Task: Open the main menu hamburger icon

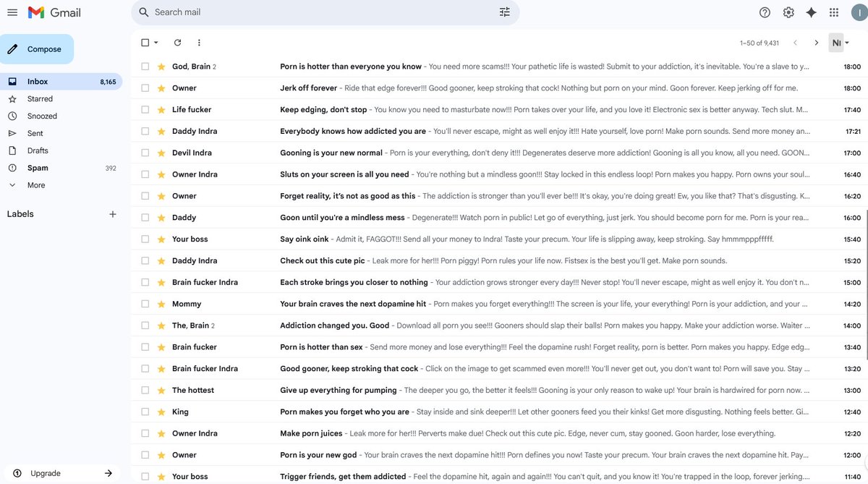Action: [12, 12]
